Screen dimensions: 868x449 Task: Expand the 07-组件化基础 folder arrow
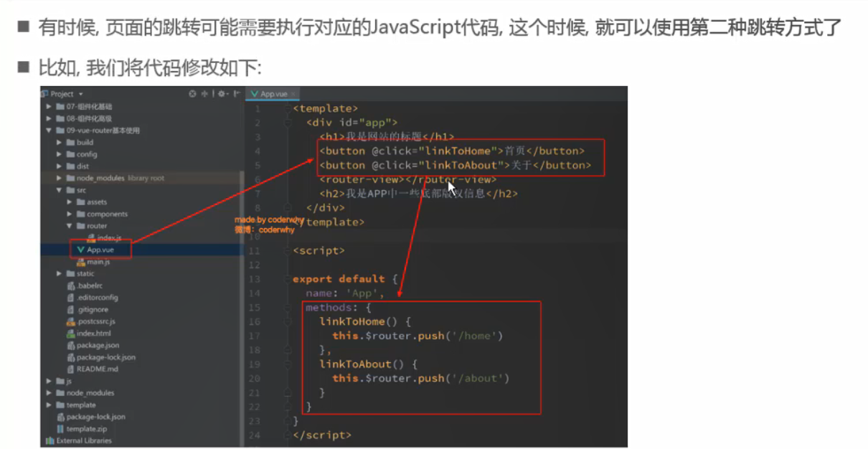coord(49,106)
